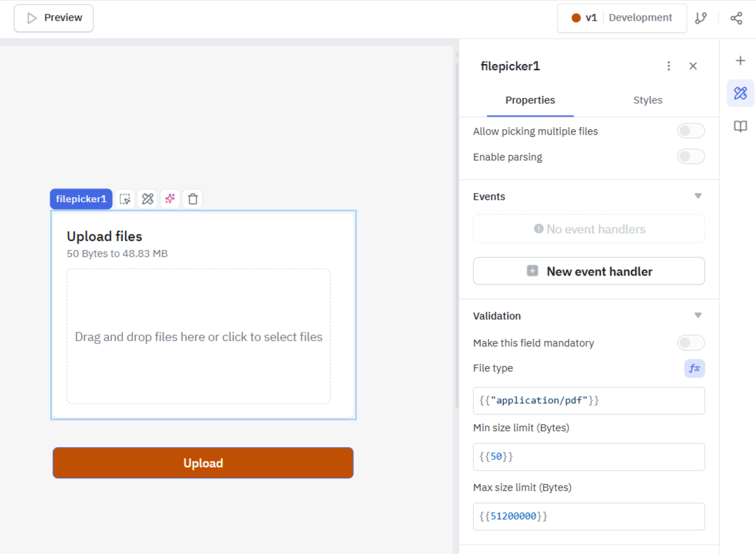Make this field mandatory
Screen dimensions: 756x554
click(691, 342)
